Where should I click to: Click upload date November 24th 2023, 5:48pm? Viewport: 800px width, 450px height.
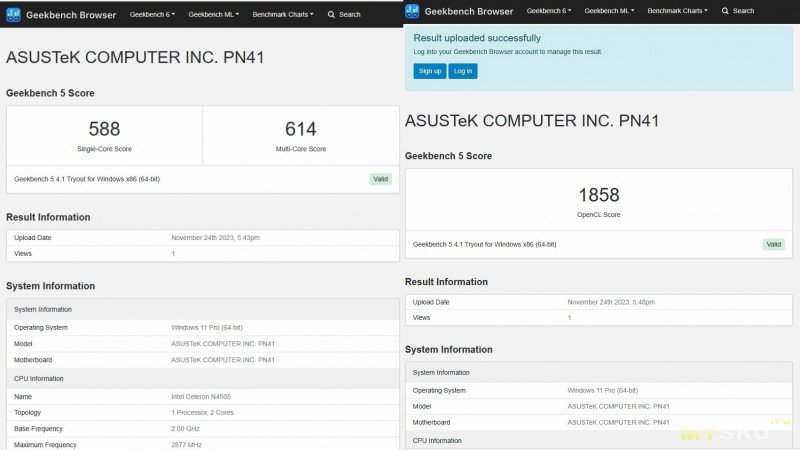pos(611,302)
